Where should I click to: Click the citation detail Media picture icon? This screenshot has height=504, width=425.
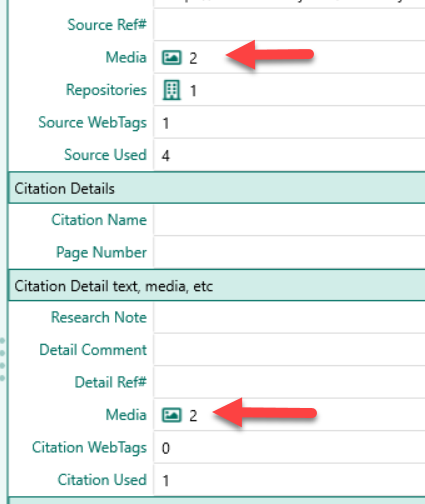(x=172, y=415)
